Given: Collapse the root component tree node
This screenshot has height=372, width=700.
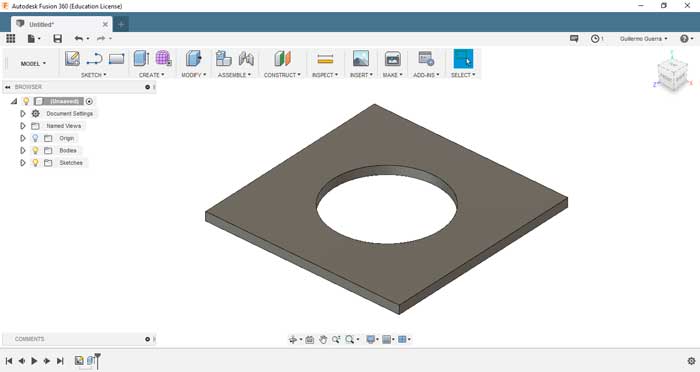Looking at the screenshot, I should pyautogui.click(x=14, y=101).
